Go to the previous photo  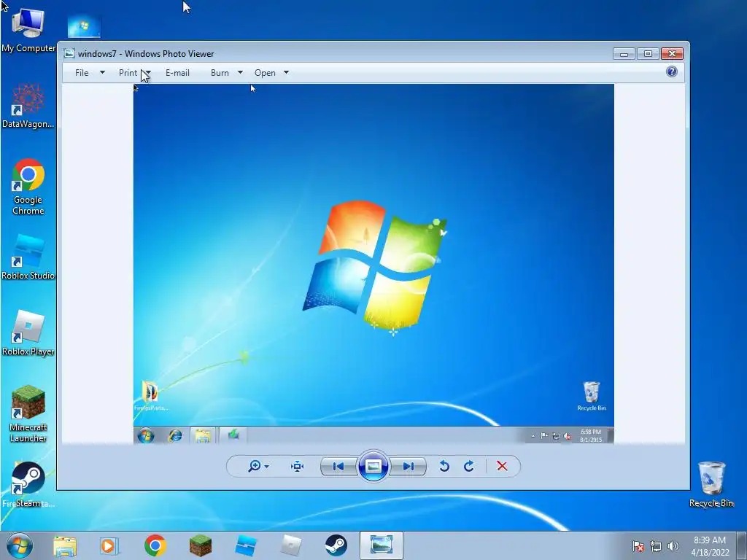point(338,466)
